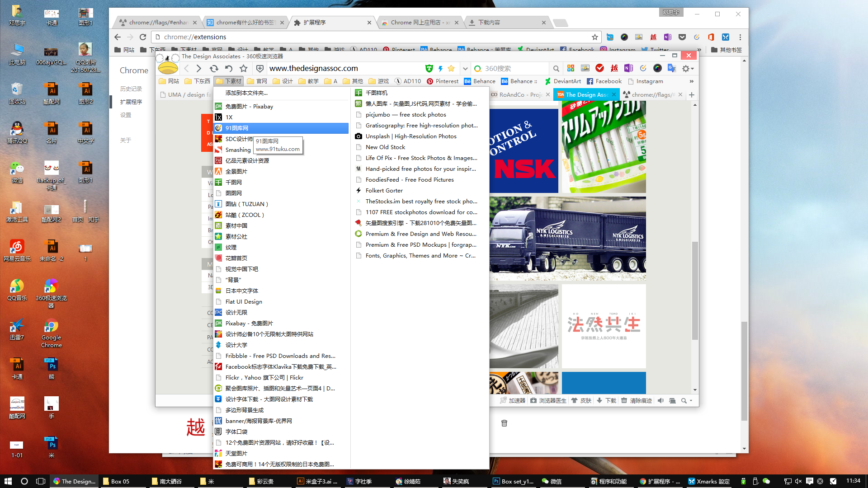Screen dimensions: 868x488
Task: Open the 360 settings gear dropdown
Action: click(688, 68)
